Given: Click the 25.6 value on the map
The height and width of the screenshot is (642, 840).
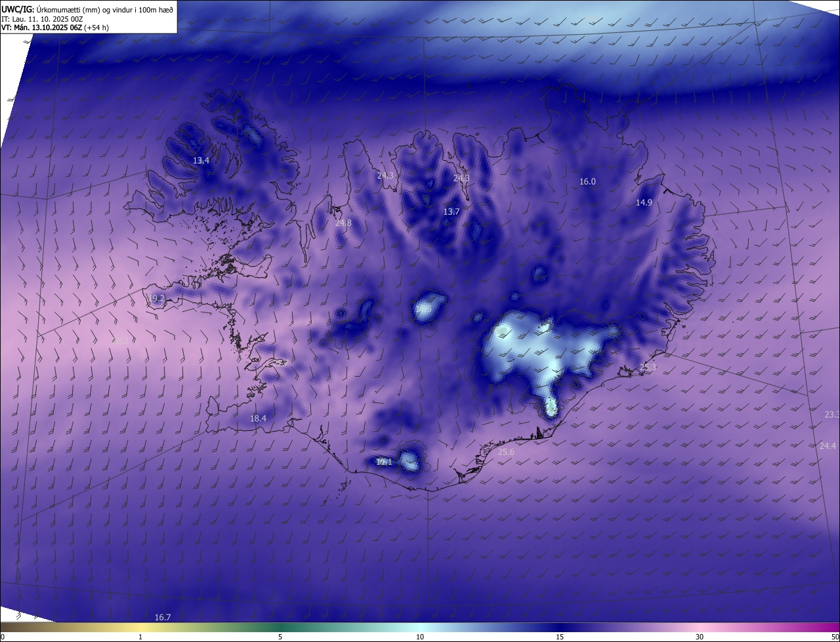Looking at the screenshot, I should pyautogui.click(x=506, y=452).
